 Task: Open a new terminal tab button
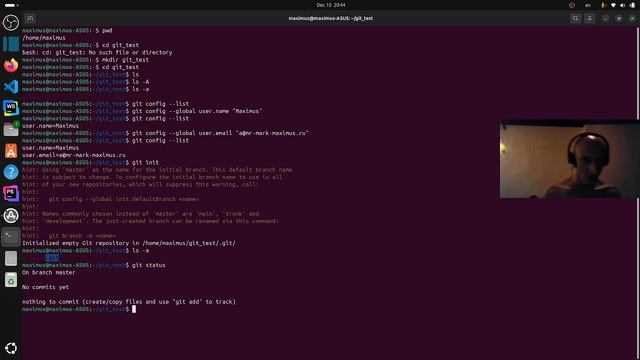click(x=30, y=18)
